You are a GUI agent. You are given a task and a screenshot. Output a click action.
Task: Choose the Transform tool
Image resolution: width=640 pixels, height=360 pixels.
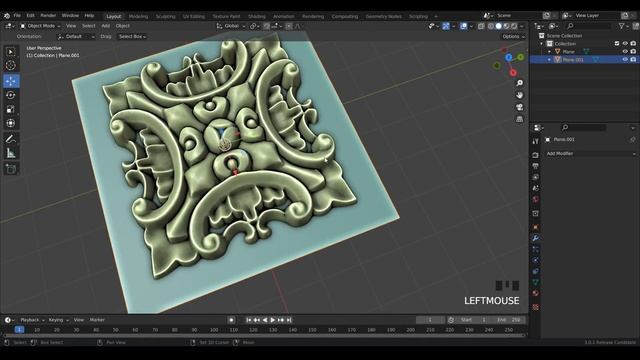click(x=11, y=123)
